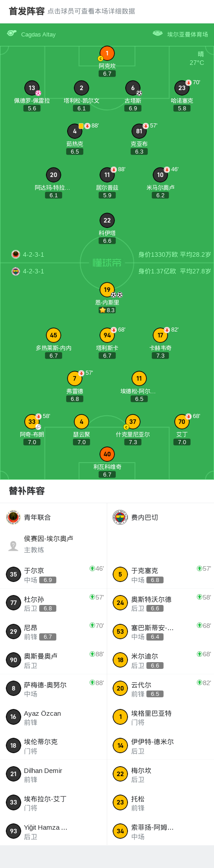Tap the 8.3 star rating of 恩-内斯里
214x868 pixels.
[107, 310]
